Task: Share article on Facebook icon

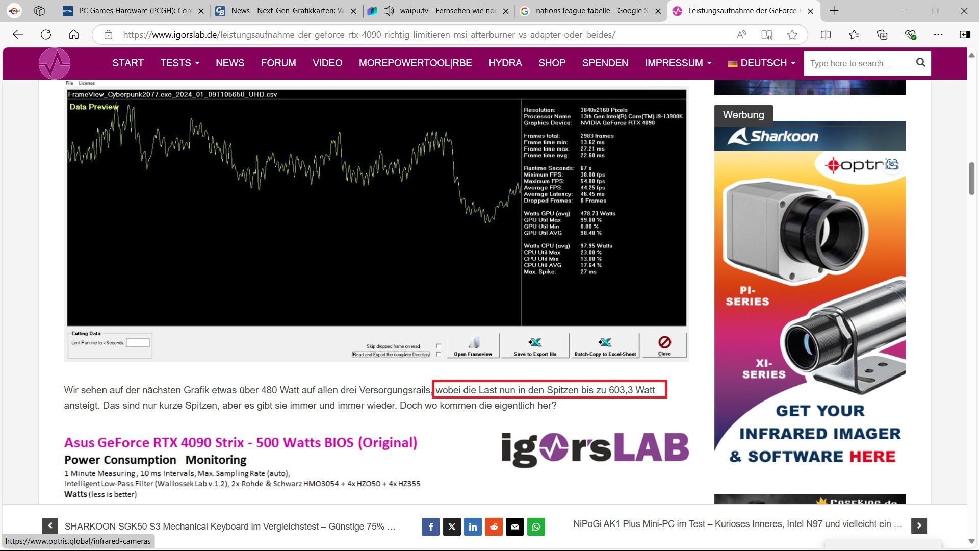Action: 431,527
